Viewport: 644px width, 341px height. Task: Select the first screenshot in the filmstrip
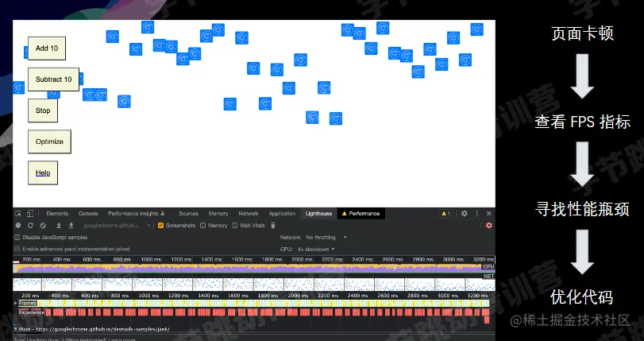click(x=27, y=285)
